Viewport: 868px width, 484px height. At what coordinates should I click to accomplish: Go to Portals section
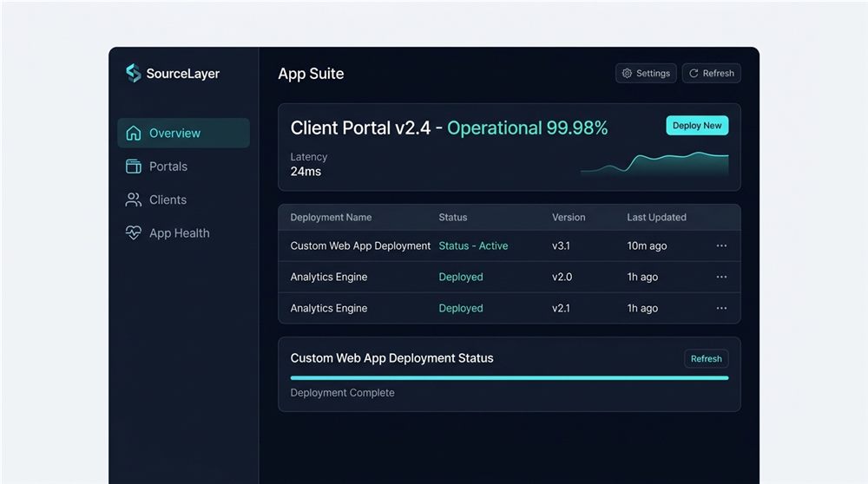click(x=183, y=167)
